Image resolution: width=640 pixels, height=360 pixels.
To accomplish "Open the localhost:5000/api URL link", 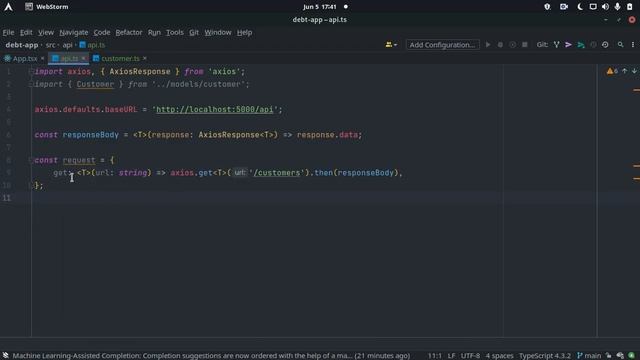I will point(215,109).
